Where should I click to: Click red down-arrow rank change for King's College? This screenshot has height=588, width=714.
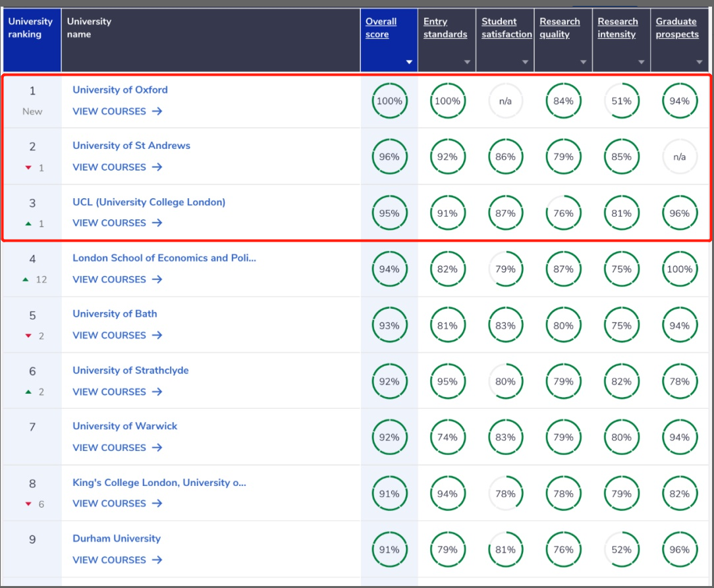click(x=28, y=504)
